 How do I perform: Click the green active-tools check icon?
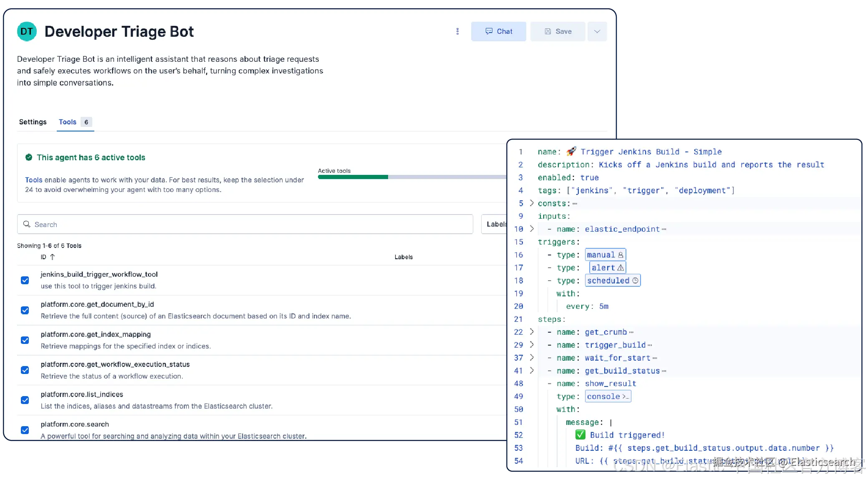pos(29,157)
